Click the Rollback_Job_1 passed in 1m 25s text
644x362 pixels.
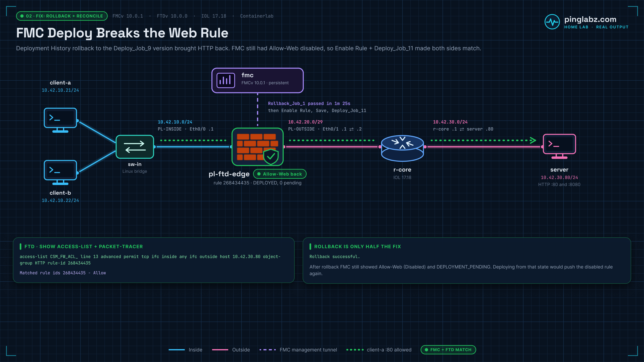pos(309,103)
